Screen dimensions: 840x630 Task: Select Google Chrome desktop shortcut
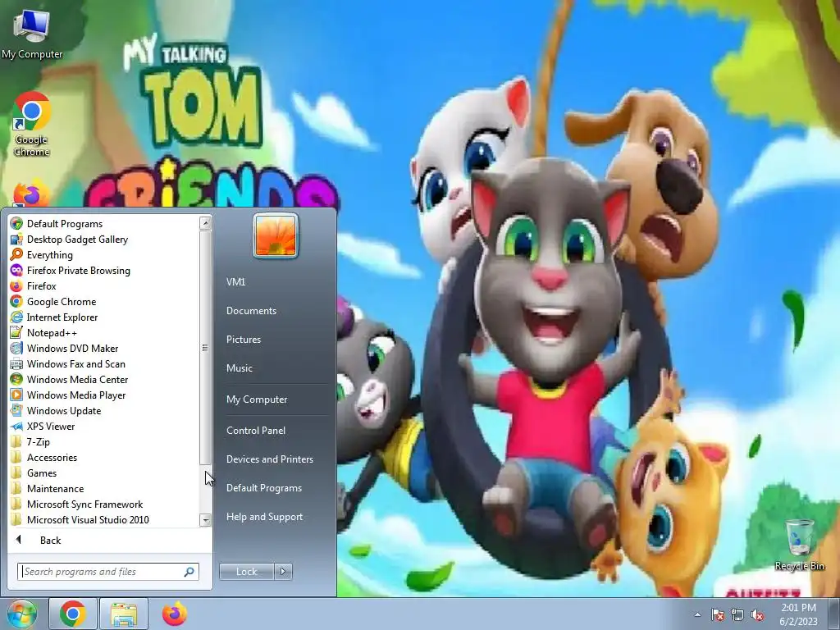pyautogui.click(x=32, y=125)
